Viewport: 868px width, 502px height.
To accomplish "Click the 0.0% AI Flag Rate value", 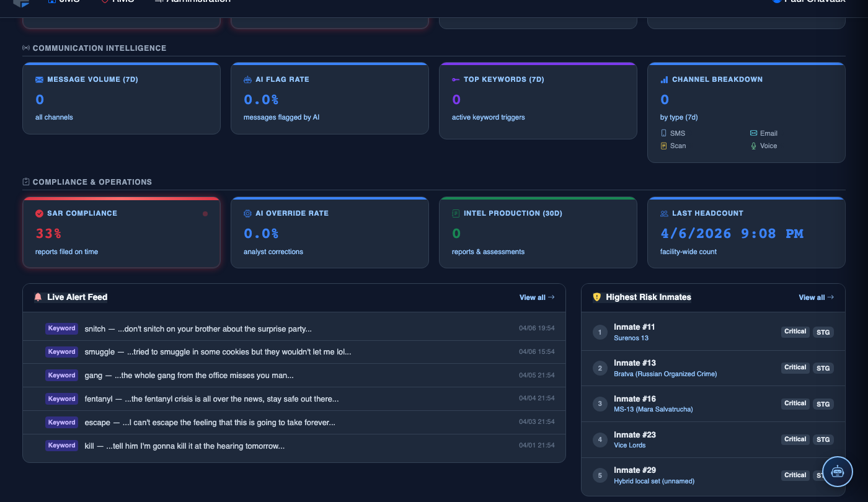I will click(261, 100).
